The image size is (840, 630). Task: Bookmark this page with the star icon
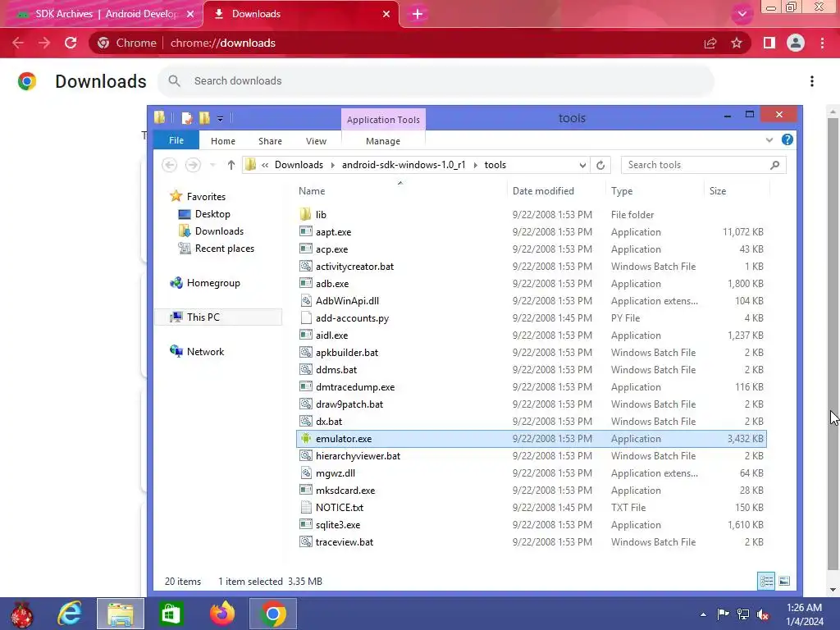(737, 43)
